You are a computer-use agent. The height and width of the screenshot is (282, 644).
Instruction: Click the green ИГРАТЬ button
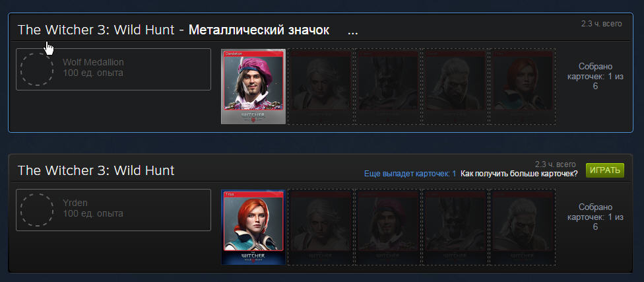click(605, 170)
